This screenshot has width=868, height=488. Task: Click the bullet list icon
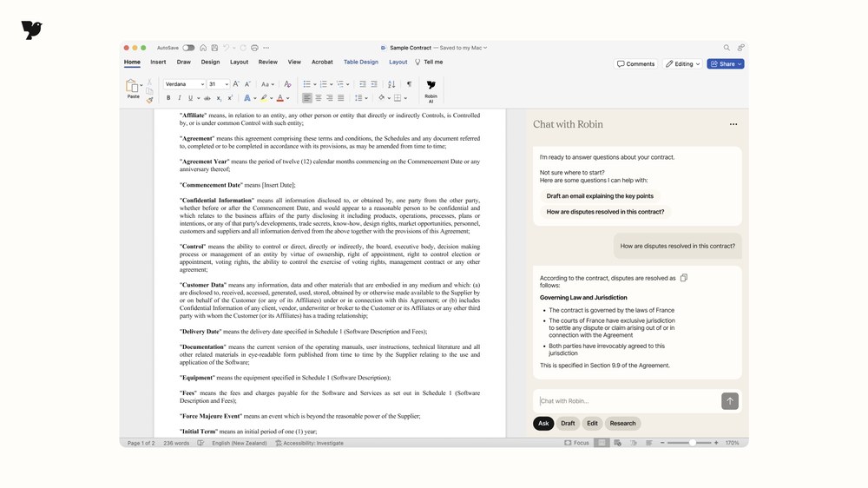[x=306, y=84]
